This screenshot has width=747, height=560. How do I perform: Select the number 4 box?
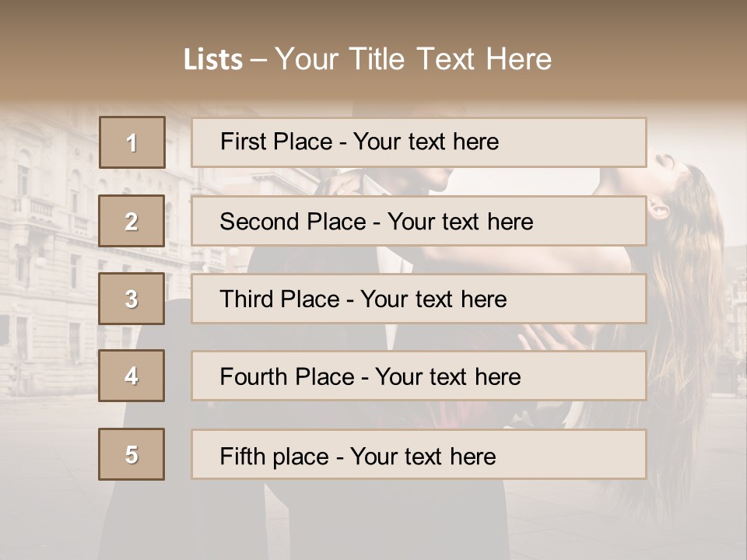click(x=132, y=376)
